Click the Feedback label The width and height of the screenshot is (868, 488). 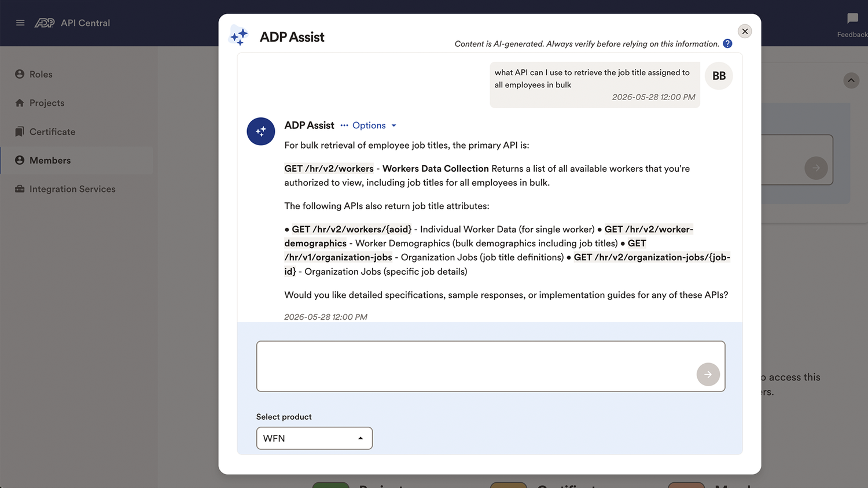(852, 35)
